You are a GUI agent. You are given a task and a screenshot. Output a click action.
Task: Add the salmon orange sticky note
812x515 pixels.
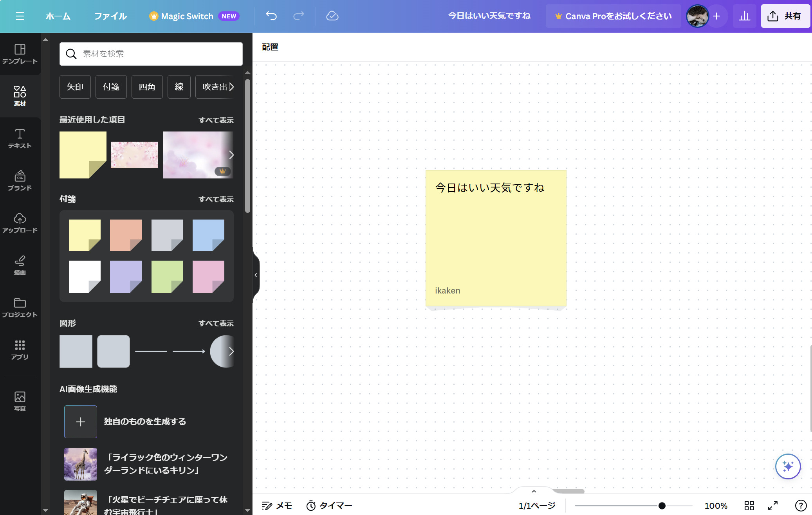click(x=126, y=235)
